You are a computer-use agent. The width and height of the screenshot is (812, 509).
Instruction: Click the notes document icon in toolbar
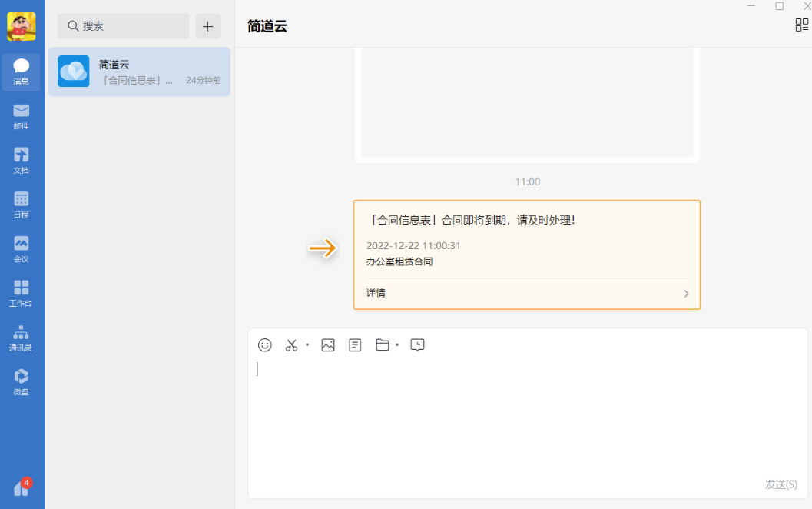click(x=355, y=345)
